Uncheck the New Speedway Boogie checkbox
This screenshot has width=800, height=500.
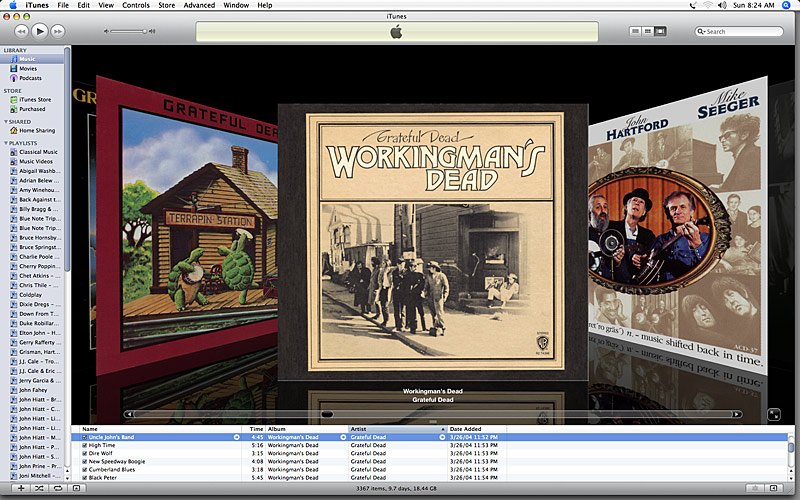point(85,461)
